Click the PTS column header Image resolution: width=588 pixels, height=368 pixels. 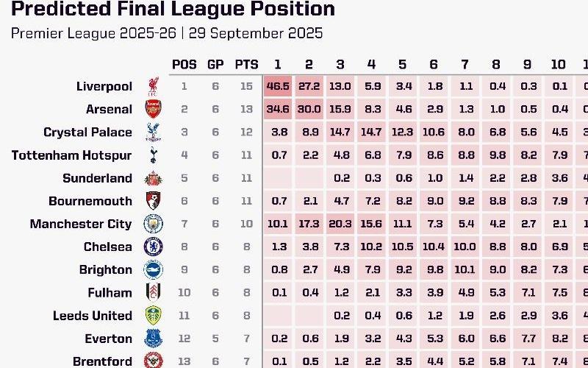(246, 64)
